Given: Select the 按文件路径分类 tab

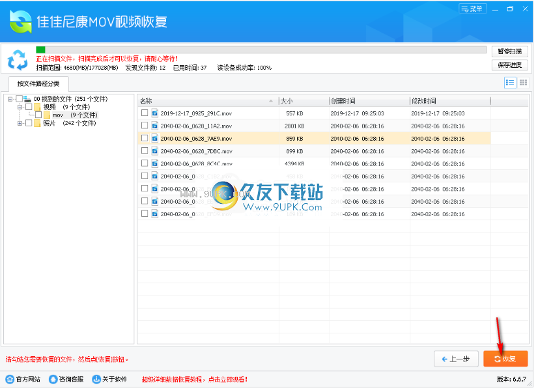Looking at the screenshot, I should [38, 84].
